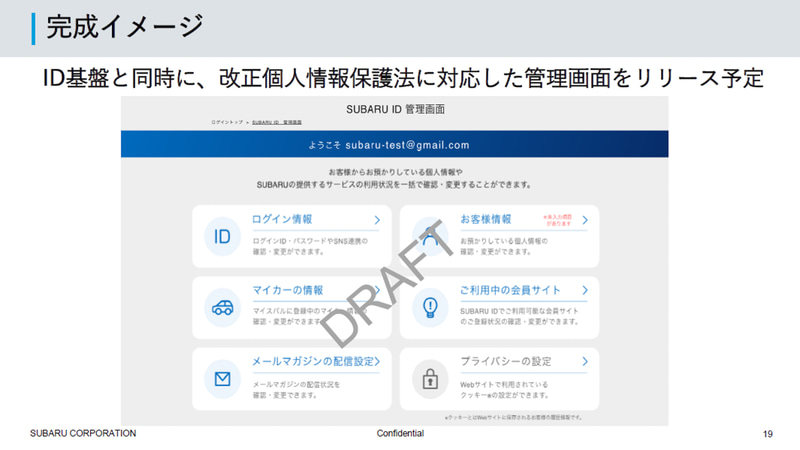Click the person icon in お客様情報 card

pos(430,236)
